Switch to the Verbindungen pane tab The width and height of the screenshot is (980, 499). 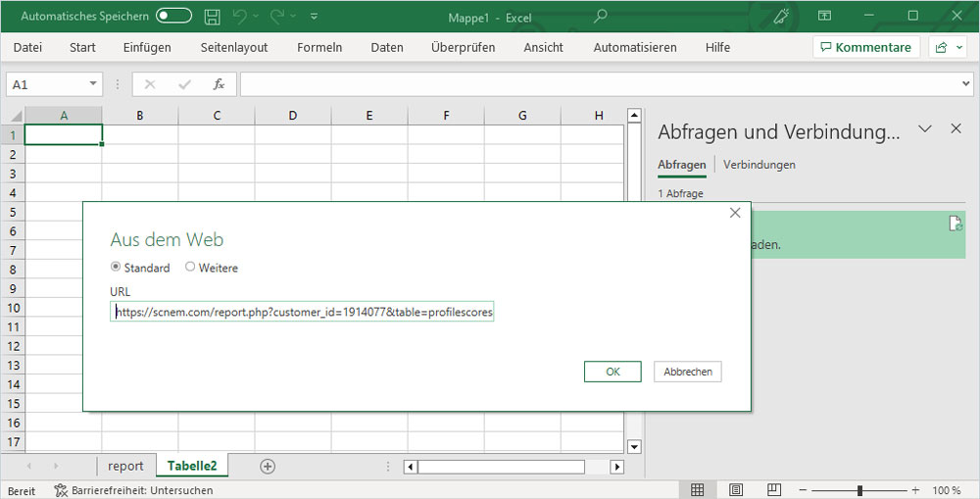click(x=759, y=165)
